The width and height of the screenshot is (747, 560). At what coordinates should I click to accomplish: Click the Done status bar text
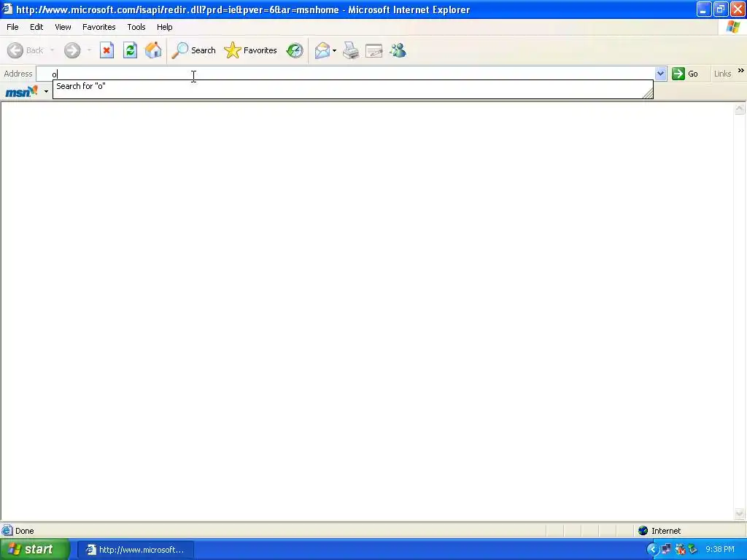24,531
